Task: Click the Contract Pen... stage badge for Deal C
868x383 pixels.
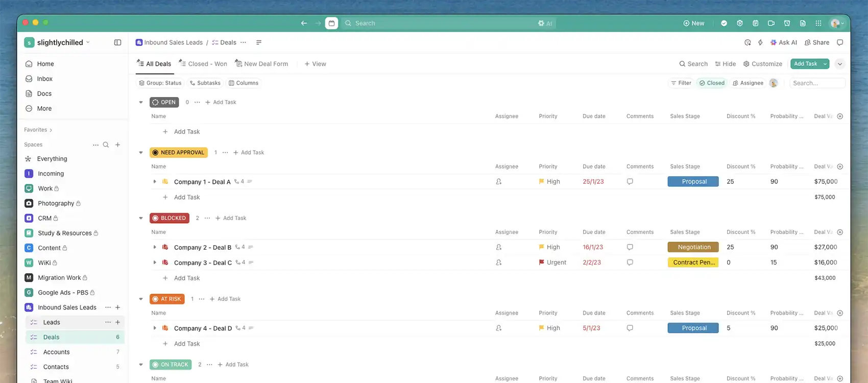Action: (x=693, y=262)
